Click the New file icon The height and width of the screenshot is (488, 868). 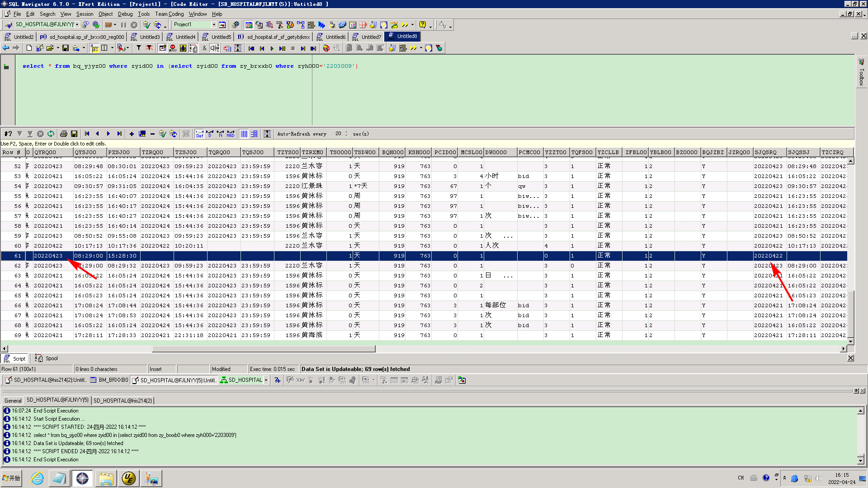coord(29,48)
